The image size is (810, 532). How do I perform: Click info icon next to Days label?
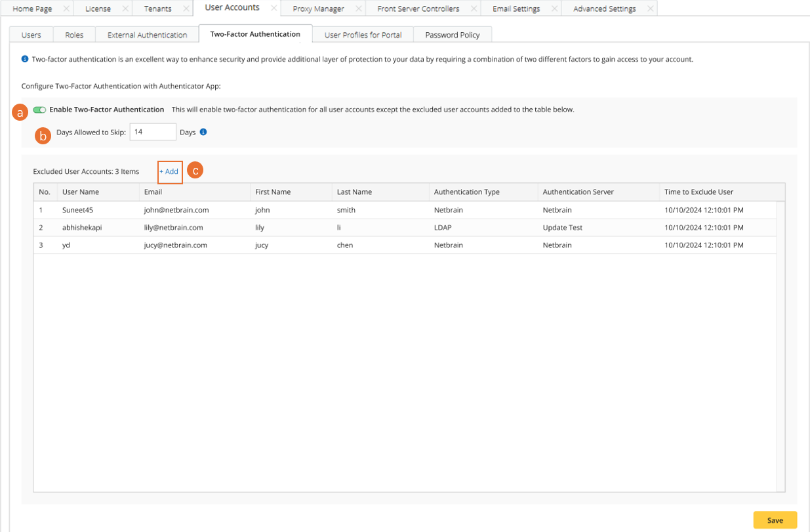pyautogui.click(x=203, y=132)
